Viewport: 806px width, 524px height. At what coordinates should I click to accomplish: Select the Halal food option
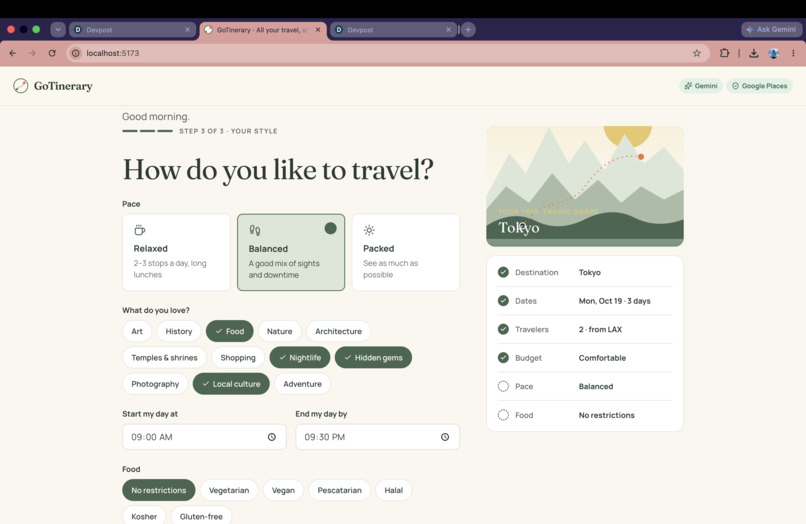394,490
